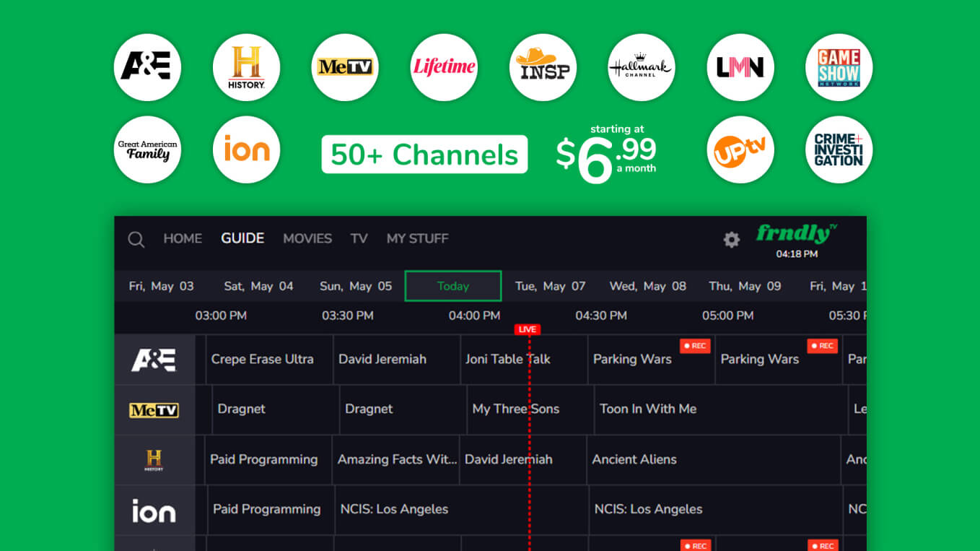Open the Crime+Investigation channel icon

(x=839, y=149)
